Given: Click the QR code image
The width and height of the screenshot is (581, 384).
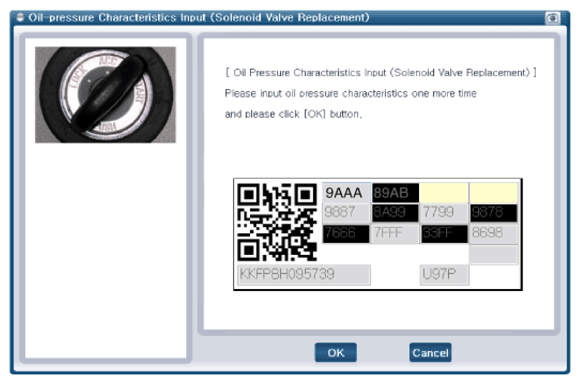Looking at the screenshot, I should [277, 222].
